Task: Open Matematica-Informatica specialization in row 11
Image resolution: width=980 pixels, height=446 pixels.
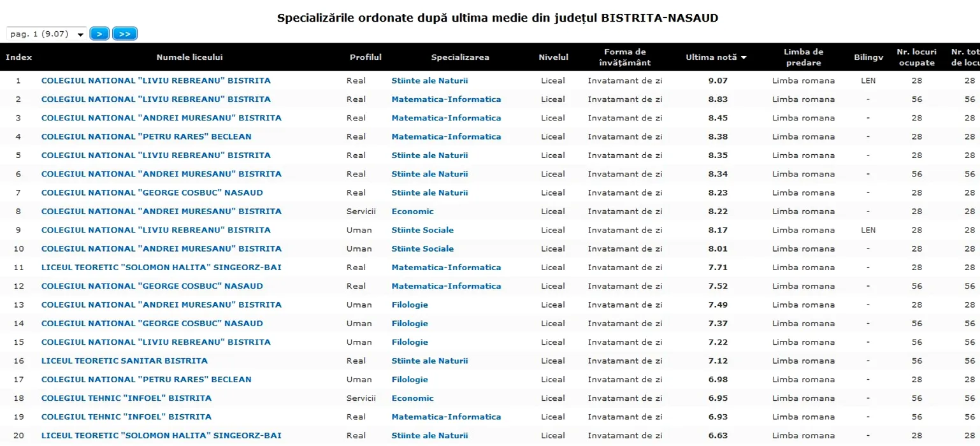Action: tap(446, 268)
